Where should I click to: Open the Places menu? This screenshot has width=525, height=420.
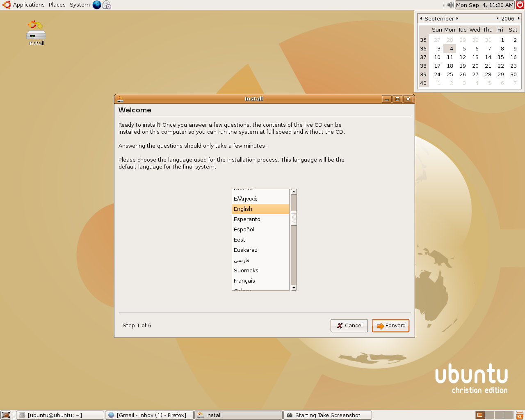57,5
